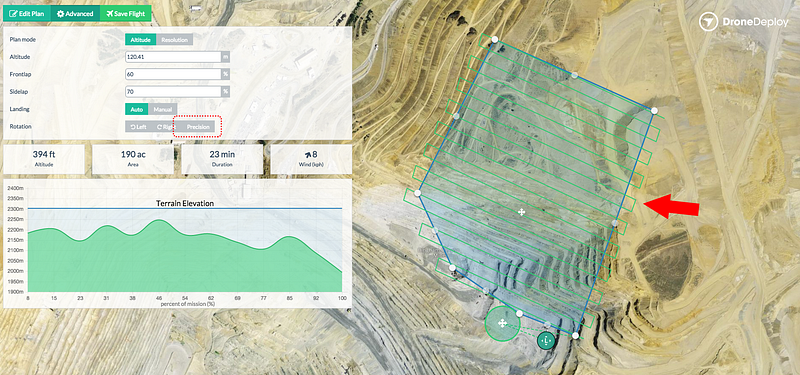Click the top vertex of the survey polygon
This screenshot has width=800, height=375.
[x=494, y=39]
